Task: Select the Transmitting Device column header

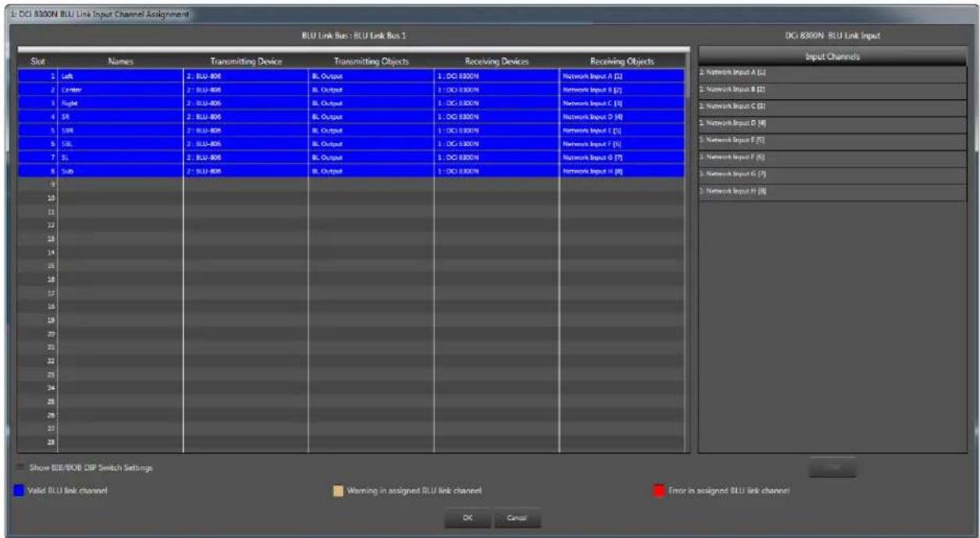Action: point(246,61)
